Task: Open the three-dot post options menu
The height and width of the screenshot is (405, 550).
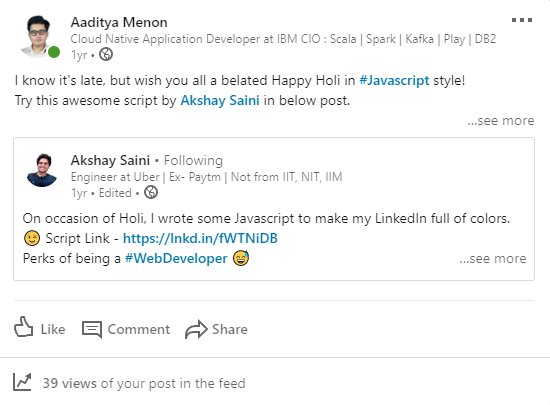Action: (522, 20)
